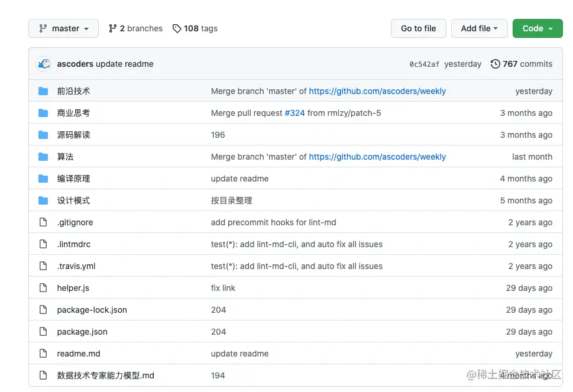This screenshot has width=573, height=392.
Task: Open the master branch dropdown
Action: click(x=64, y=28)
